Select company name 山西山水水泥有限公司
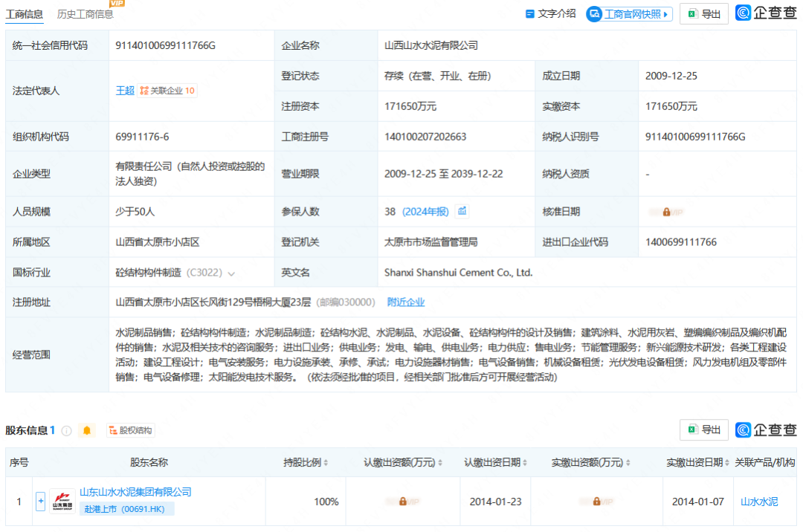The width and height of the screenshot is (803, 532). (431, 45)
